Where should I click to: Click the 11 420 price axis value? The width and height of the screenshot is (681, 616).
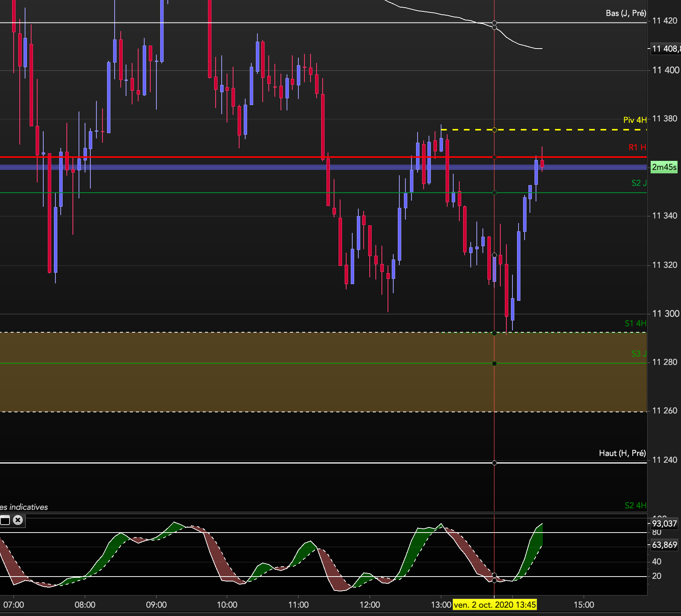[665, 21]
